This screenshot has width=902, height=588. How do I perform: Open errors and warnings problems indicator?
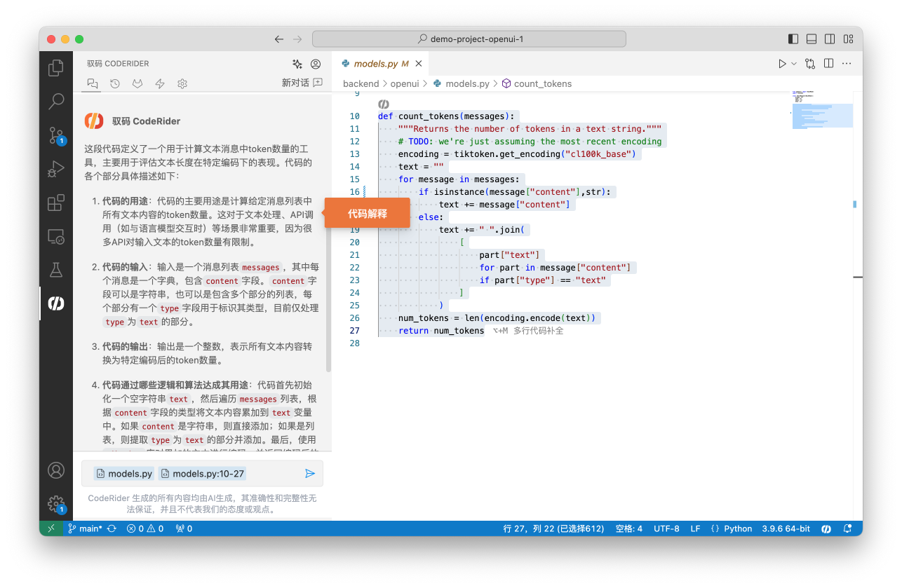click(x=145, y=528)
